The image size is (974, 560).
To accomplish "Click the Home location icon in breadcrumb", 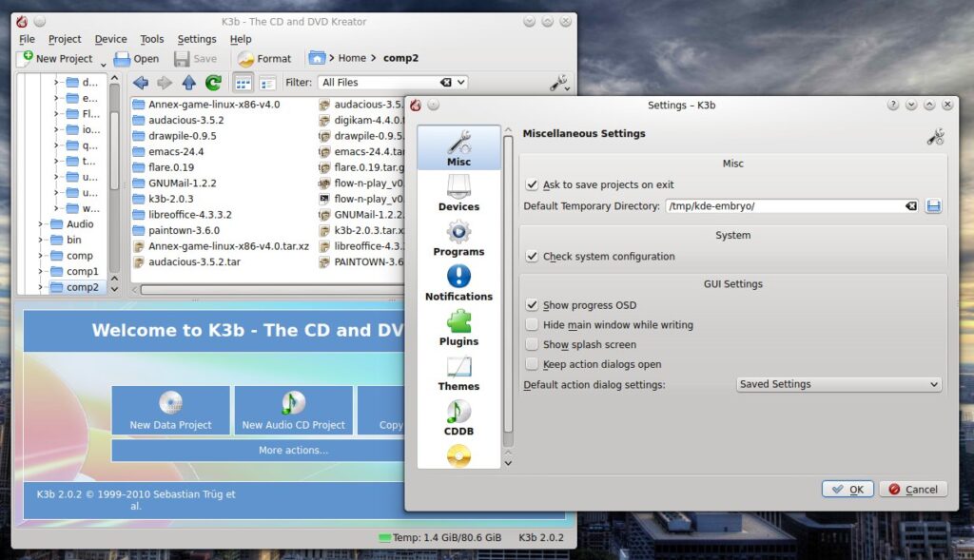I will (317, 58).
